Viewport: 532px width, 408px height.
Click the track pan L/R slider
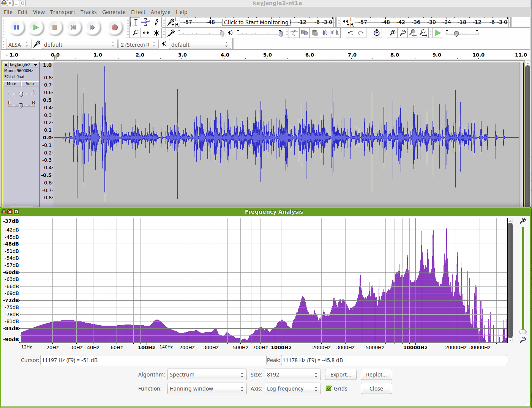pos(21,105)
